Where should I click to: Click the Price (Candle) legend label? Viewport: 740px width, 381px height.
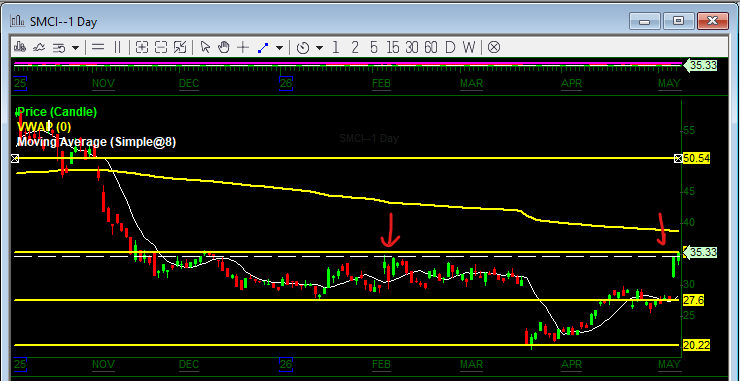57,112
